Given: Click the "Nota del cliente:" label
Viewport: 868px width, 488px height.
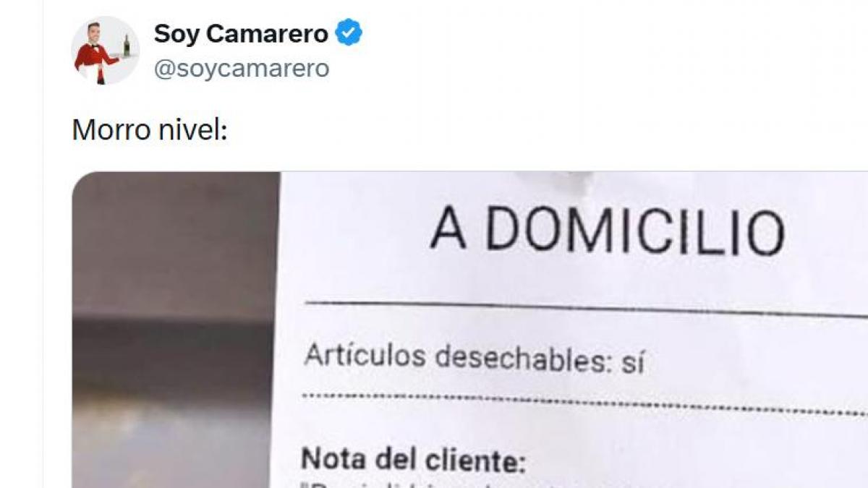Looking at the screenshot, I should click(x=413, y=460).
